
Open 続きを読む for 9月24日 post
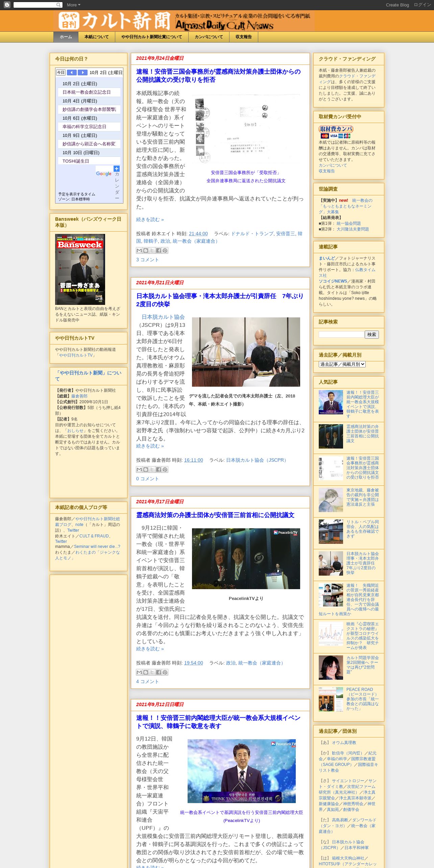150,219
